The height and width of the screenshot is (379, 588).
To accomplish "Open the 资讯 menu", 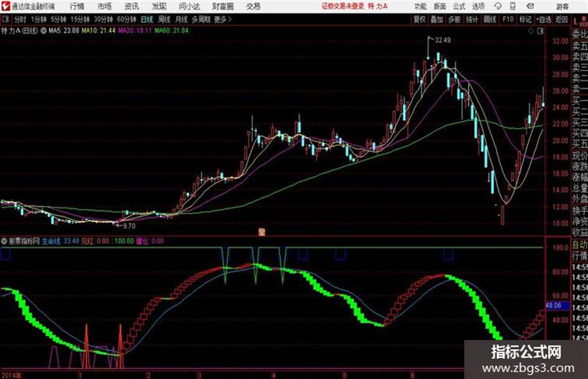I will 132,6.
